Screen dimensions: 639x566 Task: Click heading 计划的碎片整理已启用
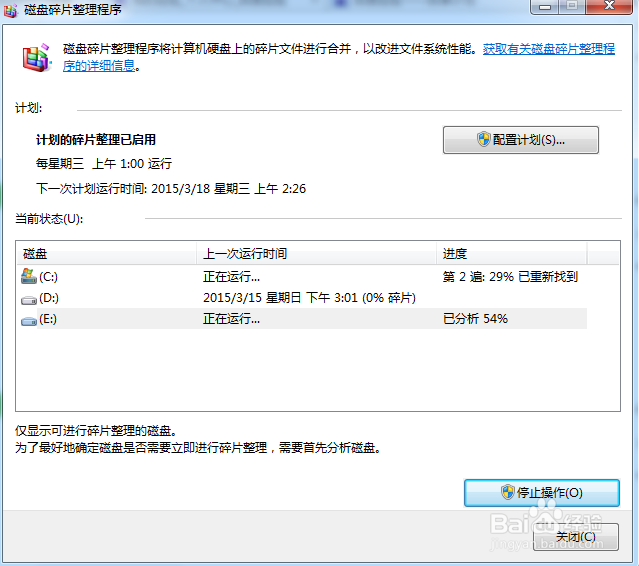point(96,140)
